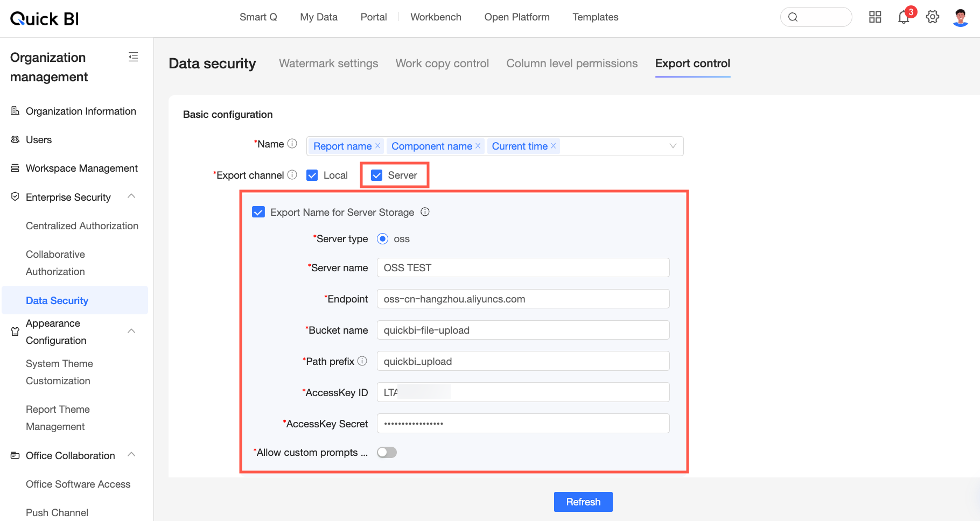Collapse the sidebar menu icon
The image size is (980, 521).
(134, 57)
